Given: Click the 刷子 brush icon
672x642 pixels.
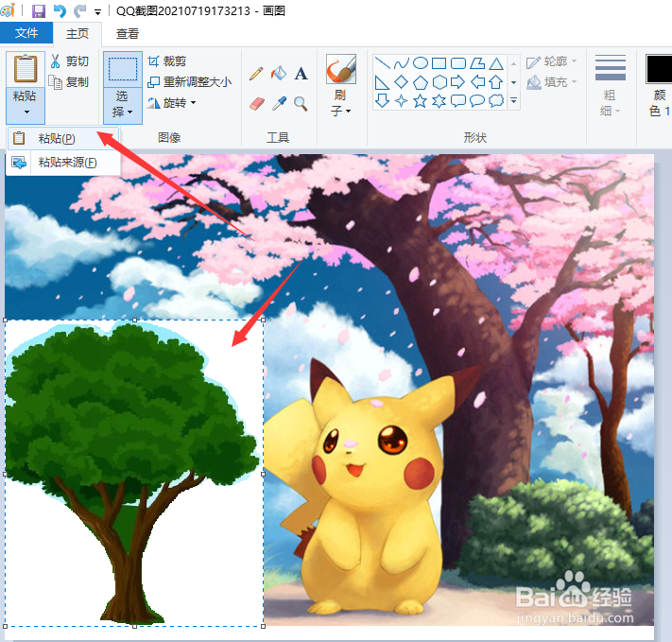Looking at the screenshot, I should 341,69.
